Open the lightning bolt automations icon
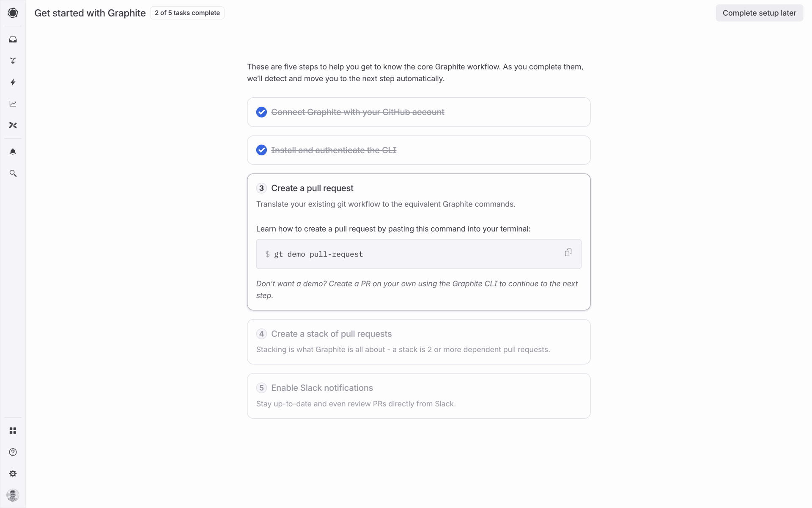 (x=13, y=82)
